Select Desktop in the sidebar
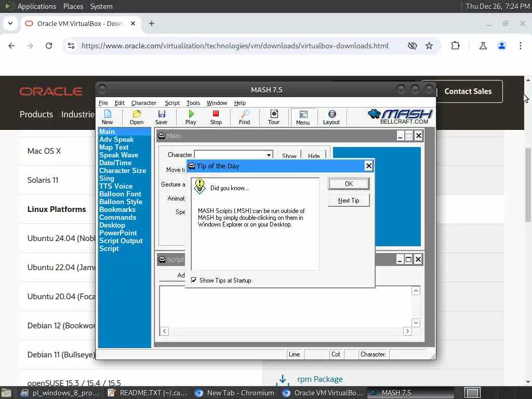This screenshot has width=532, height=399. tap(112, 225)
